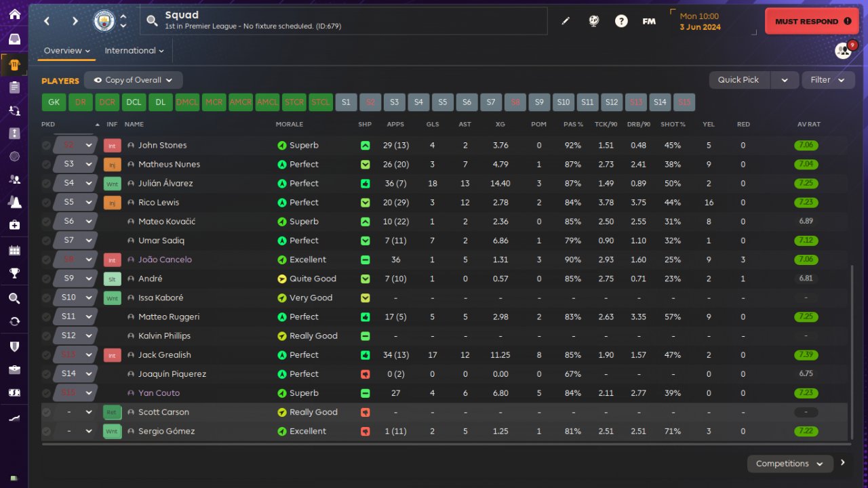868x488 pixels.
Task: Click the vertical scrollbar of the player list
Action: tap(853, 352)
